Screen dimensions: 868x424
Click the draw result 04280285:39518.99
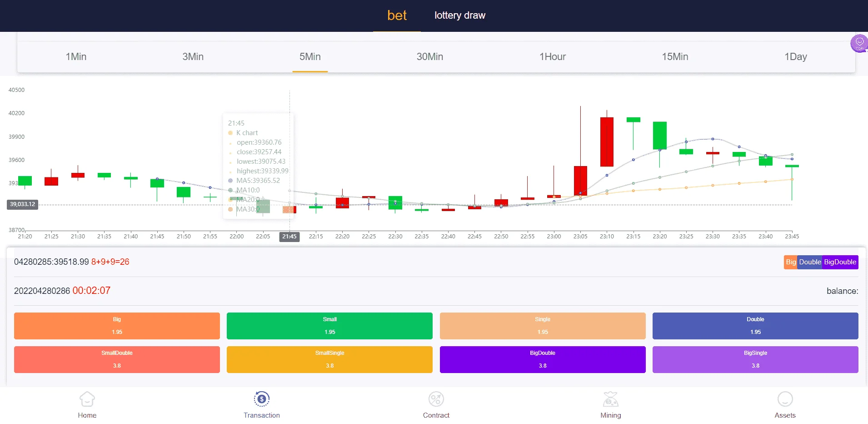click(51, 262)
